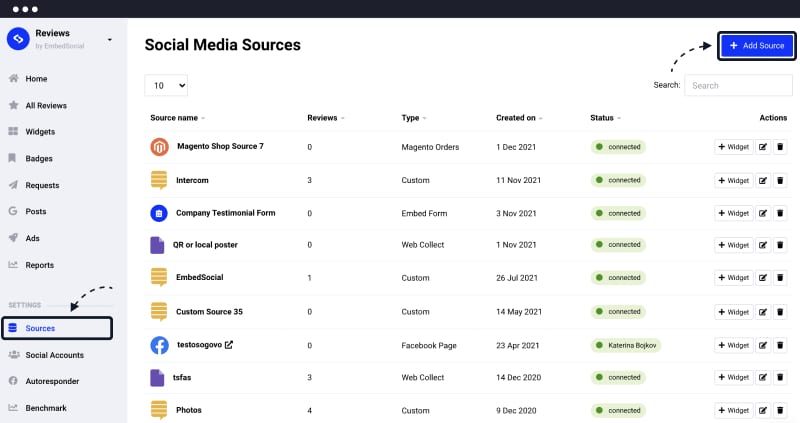Click the edit icon in the testosogovo row
This screenshot has width=800, height=423.
click(x=763, y=345)
